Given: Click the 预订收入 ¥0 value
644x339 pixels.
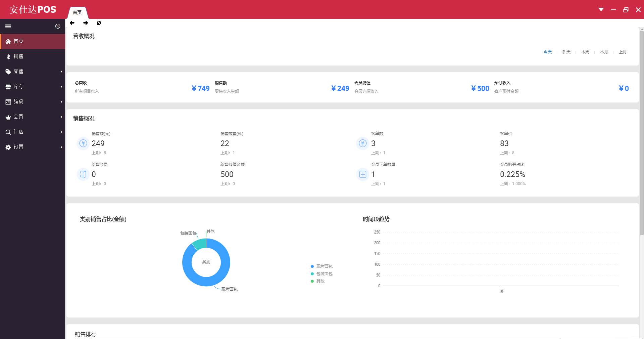Looking at the screenshot, I should pos(624,88).
